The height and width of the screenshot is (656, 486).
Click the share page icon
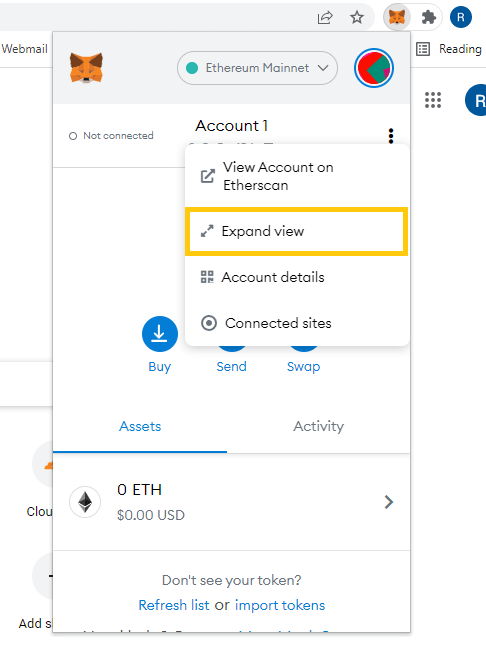click(x=325, y=18)
